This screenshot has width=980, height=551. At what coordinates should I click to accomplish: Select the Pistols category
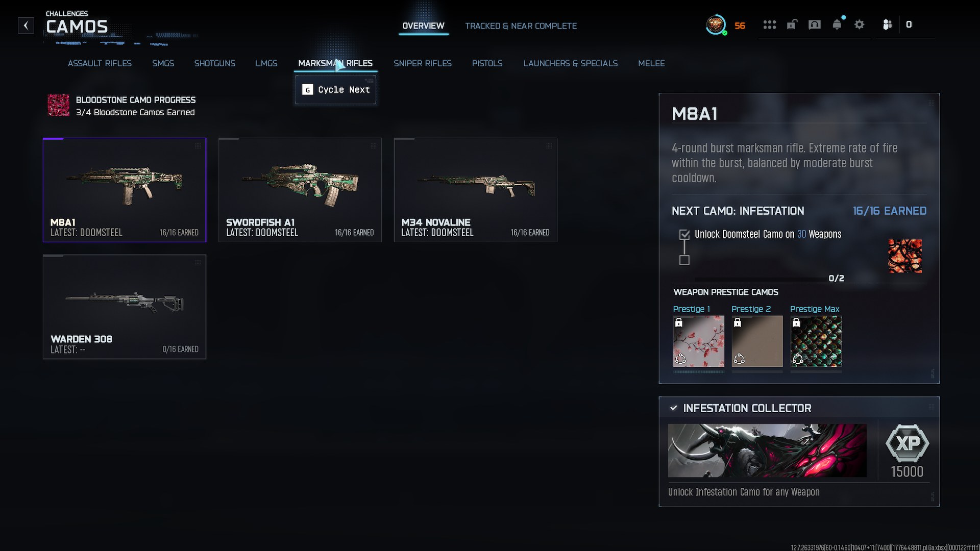[x=487, y=63]
